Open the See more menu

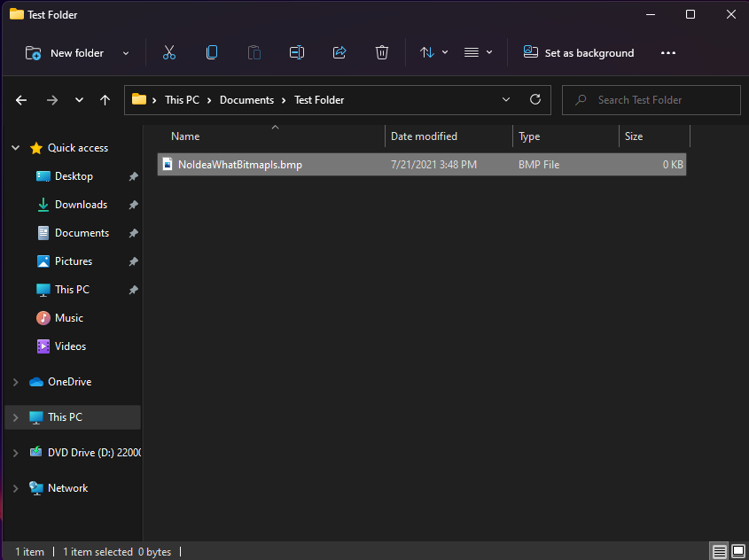668,52
